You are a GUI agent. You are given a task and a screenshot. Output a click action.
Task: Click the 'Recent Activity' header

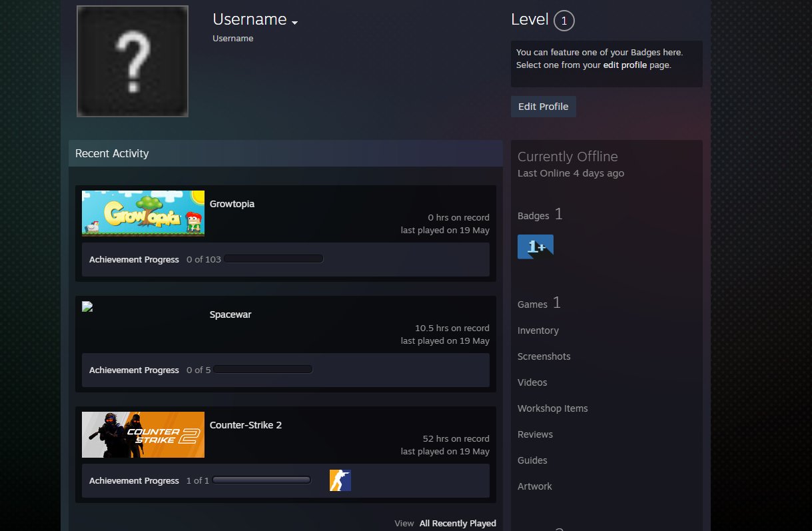(112, 153)
